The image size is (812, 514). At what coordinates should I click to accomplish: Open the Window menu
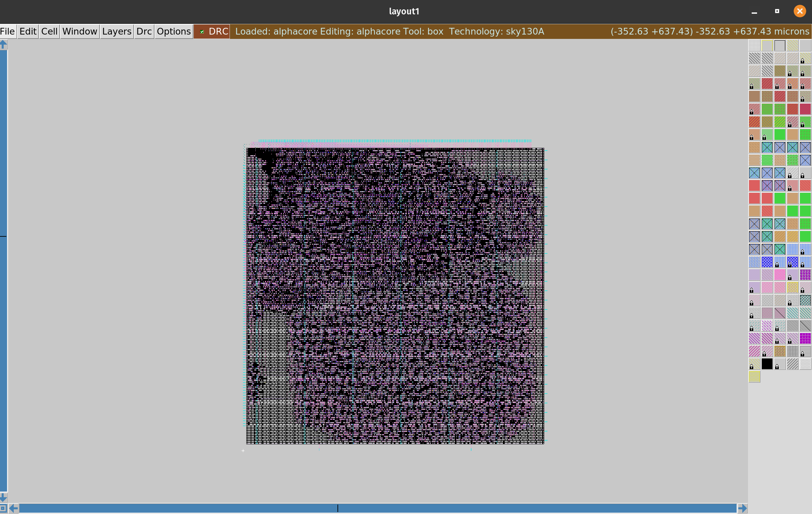point(79,32)
